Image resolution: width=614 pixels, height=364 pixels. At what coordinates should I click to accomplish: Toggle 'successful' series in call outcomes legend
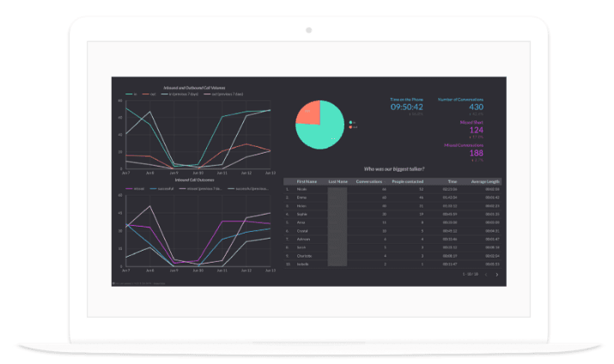(163, 187)
